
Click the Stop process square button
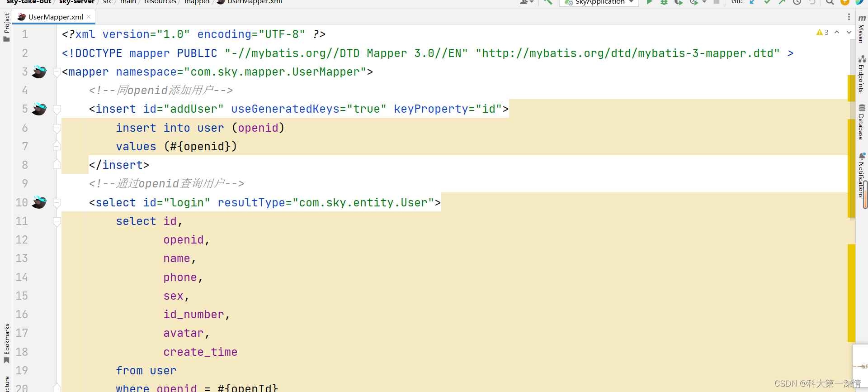[x=717, y=2]
